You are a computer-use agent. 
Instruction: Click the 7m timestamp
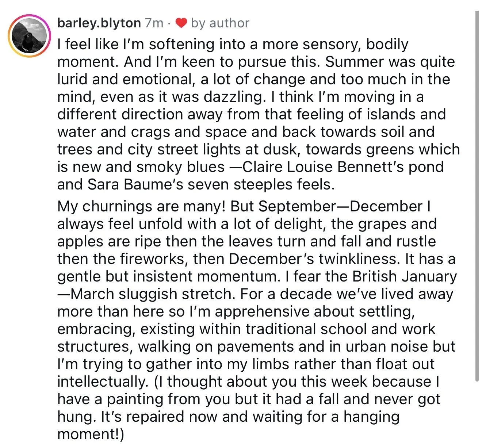coord(154,23)
